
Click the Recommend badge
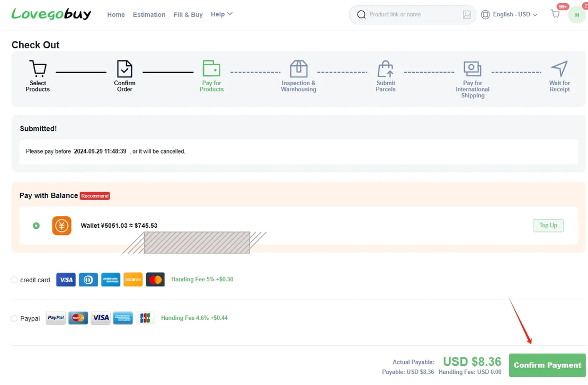[x=95, y=196]
